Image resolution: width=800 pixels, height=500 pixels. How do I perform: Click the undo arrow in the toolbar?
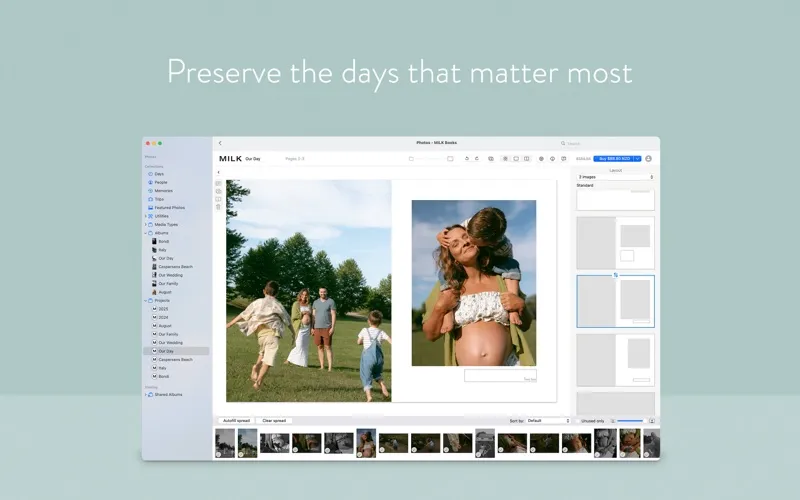click(466, 159)
